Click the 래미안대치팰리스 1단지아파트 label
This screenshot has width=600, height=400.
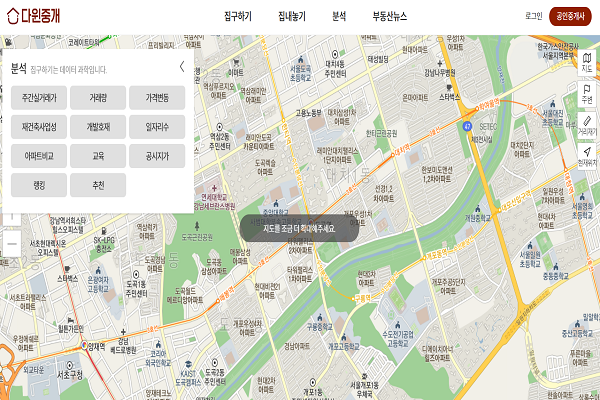[337, 155]
